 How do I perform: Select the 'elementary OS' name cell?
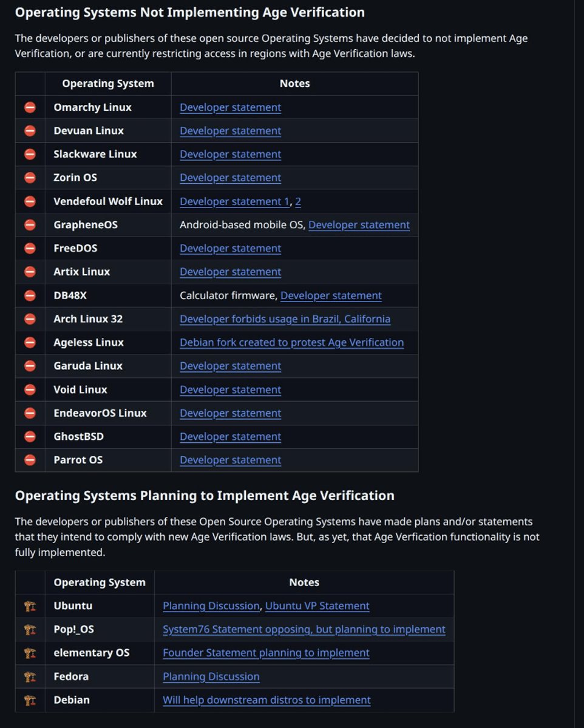click(x=100, y=653)
